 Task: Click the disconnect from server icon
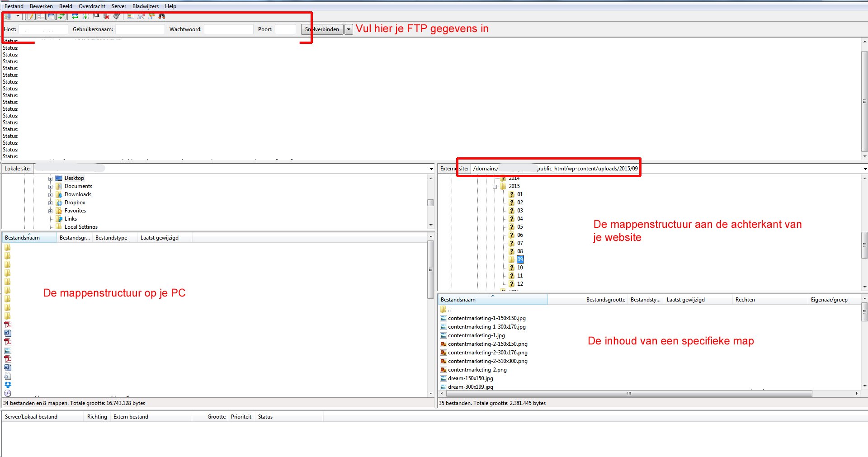(106, 16)
